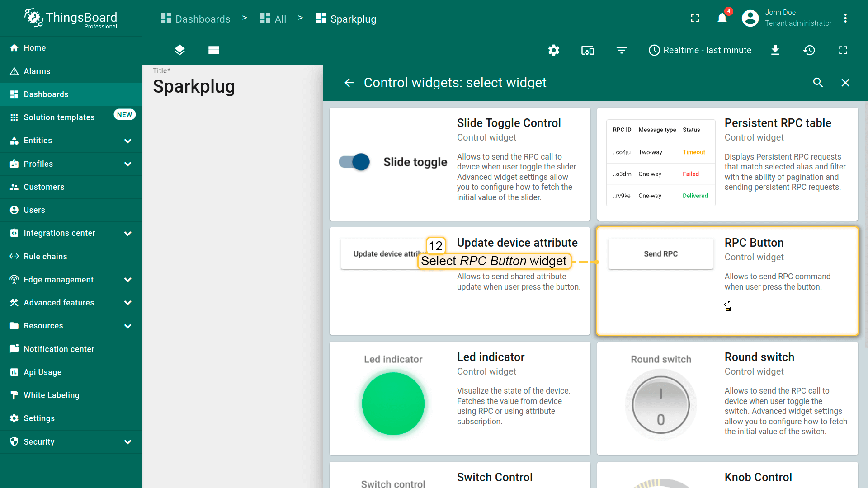Open the dashboard layout icon
The image size is (868, 488).
[x=214, y=50]
